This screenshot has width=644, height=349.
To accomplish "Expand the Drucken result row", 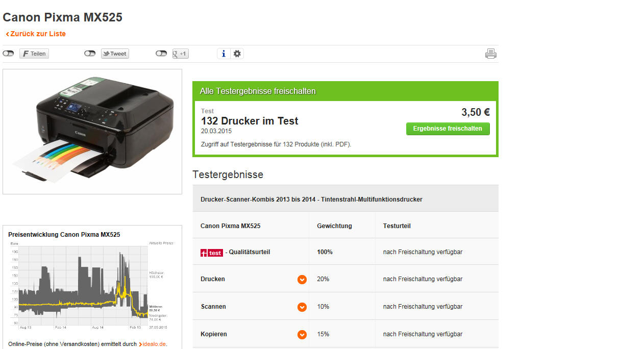I will click(302, 280).
